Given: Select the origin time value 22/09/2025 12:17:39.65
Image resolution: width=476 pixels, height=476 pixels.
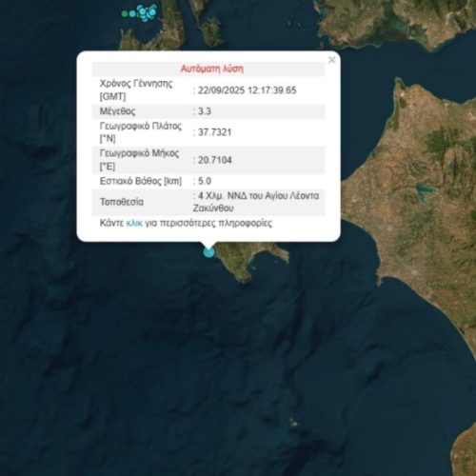Looking at the screenshot, I should click(x=248, y=90).
